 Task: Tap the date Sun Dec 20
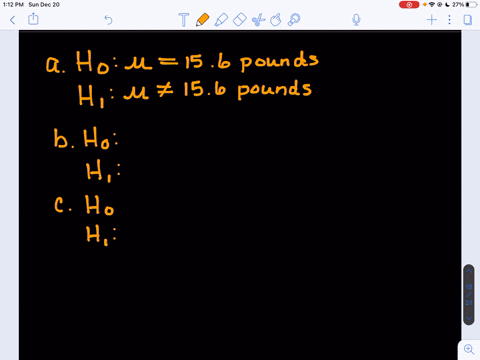(x=44, y=5)
